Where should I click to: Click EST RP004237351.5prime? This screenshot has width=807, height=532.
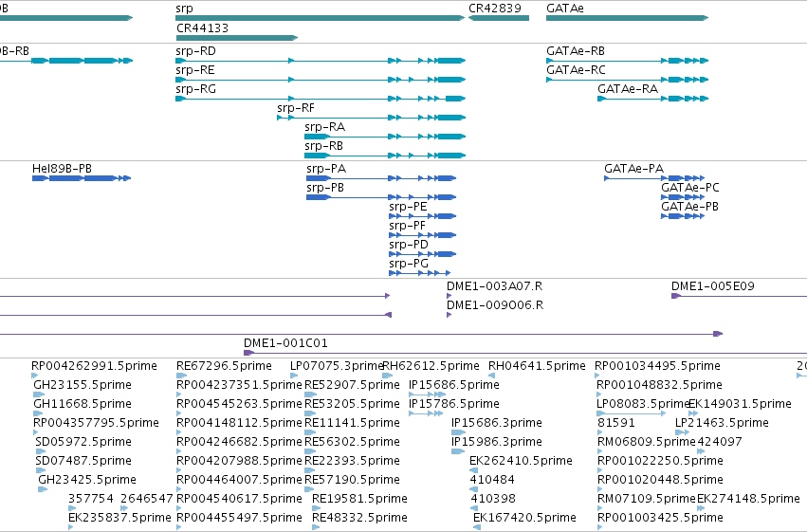coord(179,395)
